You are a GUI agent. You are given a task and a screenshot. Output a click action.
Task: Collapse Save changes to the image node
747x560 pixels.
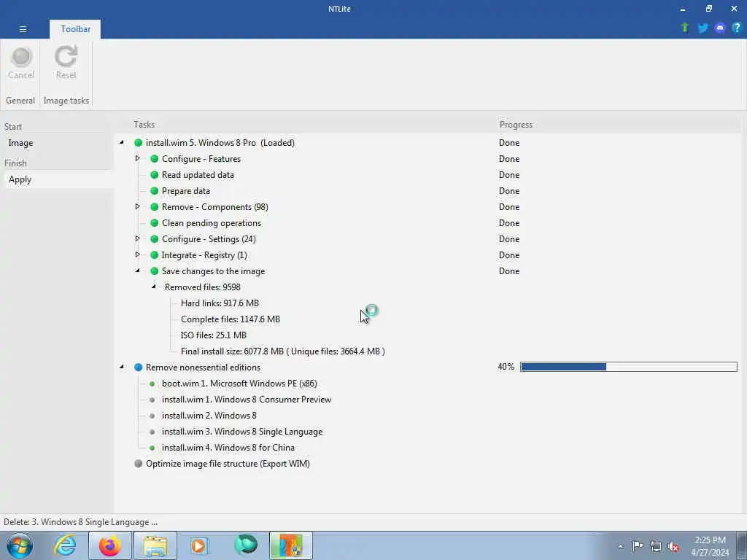coord(137,271)
